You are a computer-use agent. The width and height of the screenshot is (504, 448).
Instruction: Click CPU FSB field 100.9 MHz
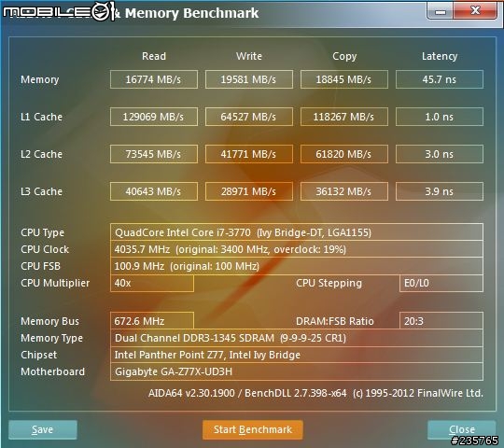[x=297, y=266]
